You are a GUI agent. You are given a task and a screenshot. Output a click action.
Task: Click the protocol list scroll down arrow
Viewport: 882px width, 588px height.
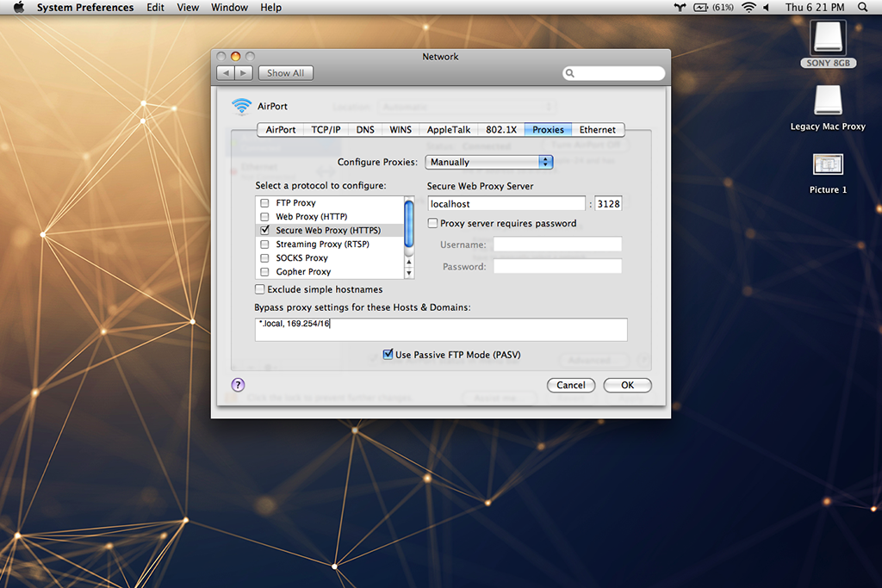409,273
